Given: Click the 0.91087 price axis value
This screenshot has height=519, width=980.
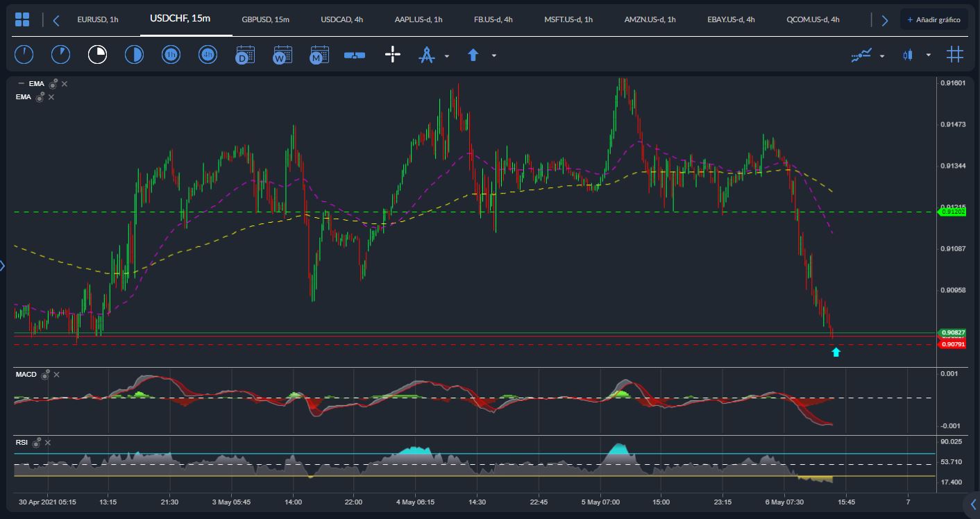Looking at the screenshot, I should (953, 248).
